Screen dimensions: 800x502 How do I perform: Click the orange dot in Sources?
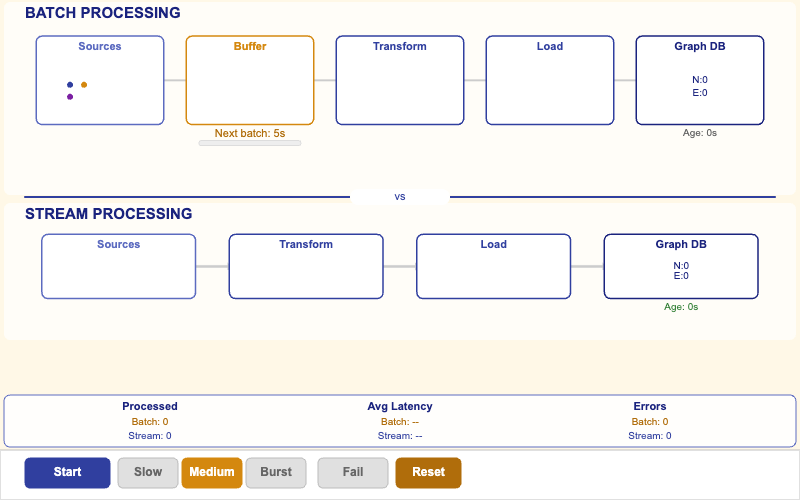coord(84,85)
